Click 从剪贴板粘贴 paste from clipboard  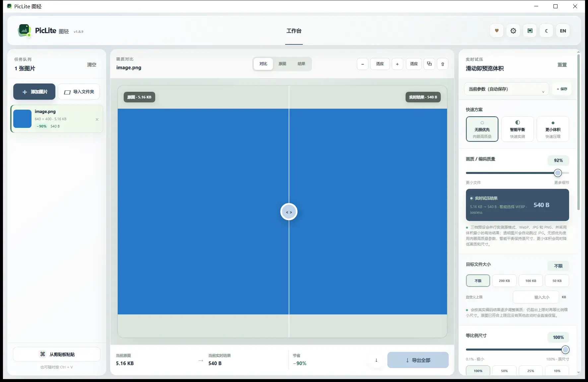coord(57,354)
